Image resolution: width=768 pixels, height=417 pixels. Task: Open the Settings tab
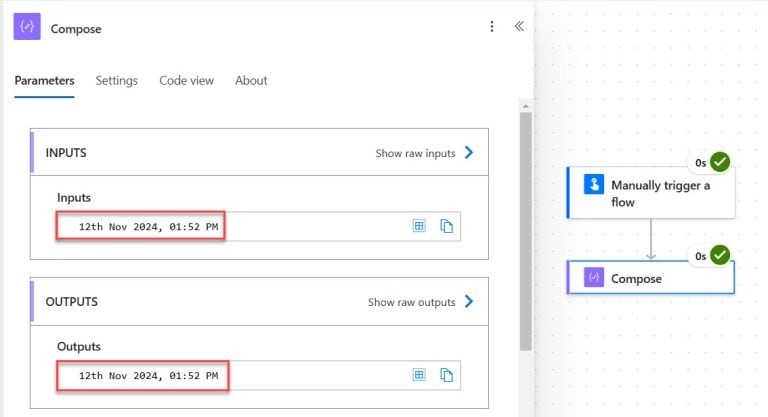point(117,81)
